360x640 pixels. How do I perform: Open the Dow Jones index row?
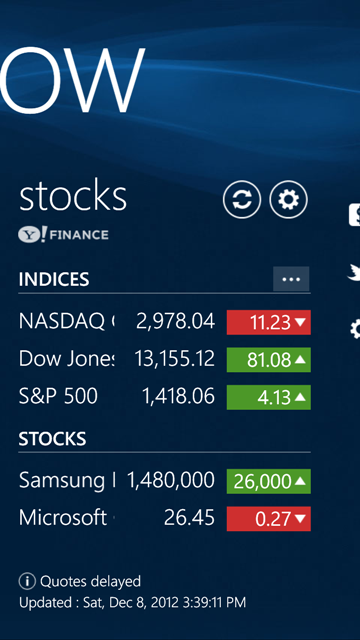click(x=164, y=360)
